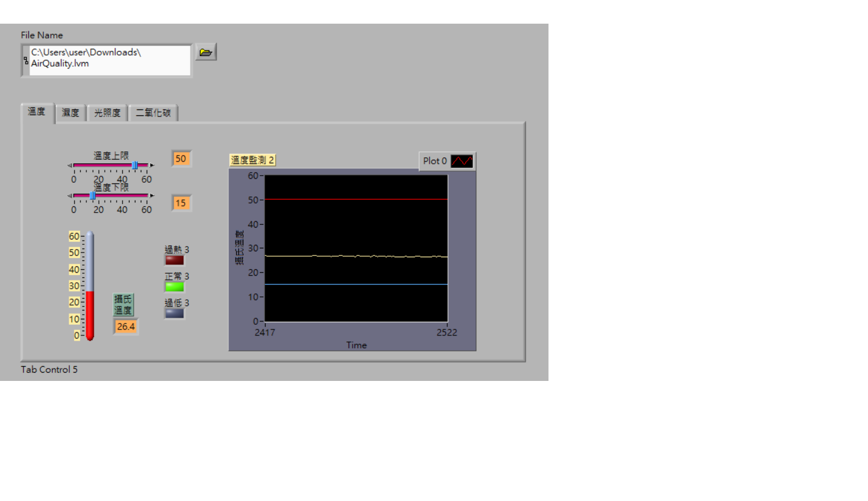Click the path type icon beside the file path

25,60
